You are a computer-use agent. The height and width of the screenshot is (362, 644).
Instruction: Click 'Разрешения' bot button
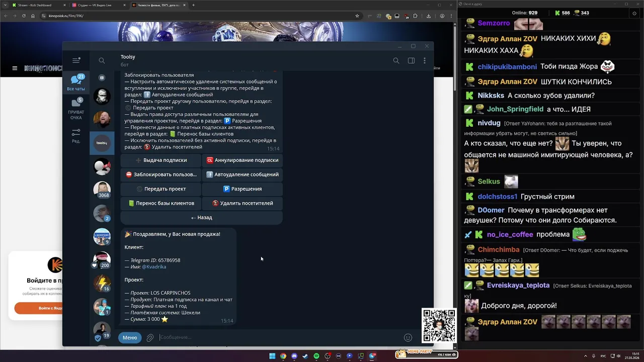[243, 189]
